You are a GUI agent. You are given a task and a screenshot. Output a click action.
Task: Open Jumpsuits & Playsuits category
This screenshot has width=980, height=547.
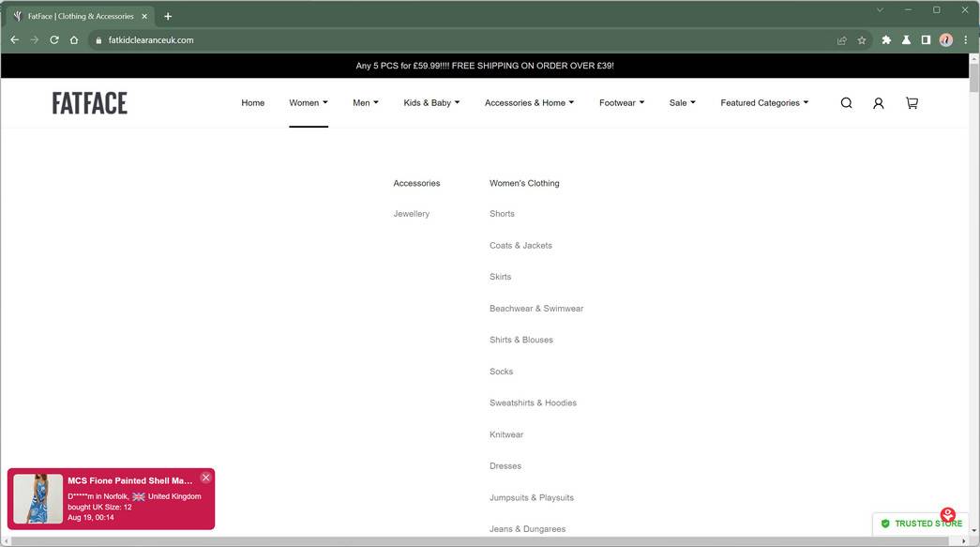tap(531, 498)
